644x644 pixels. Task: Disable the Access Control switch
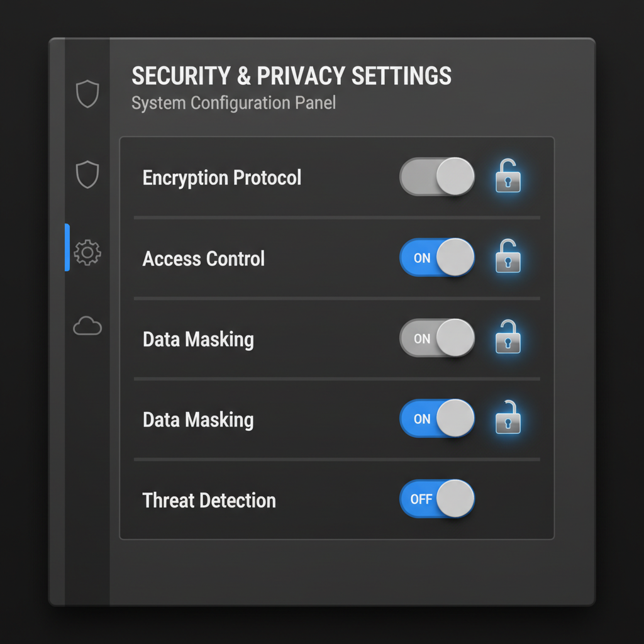437,257
